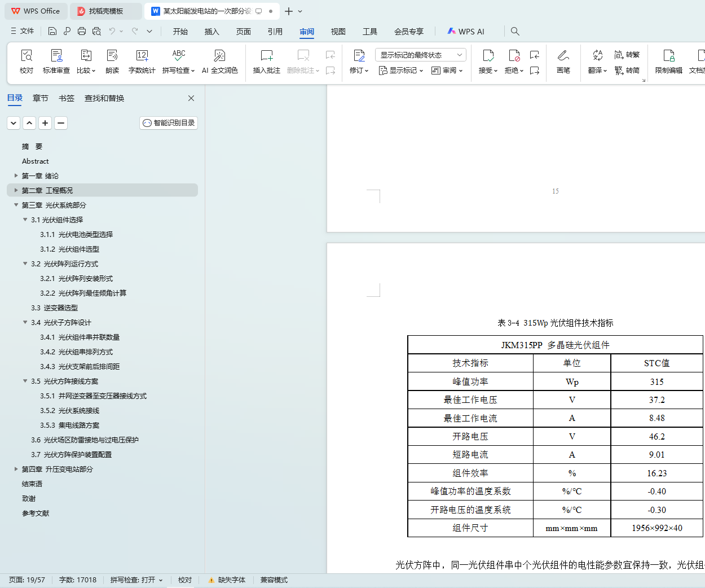
Task: Open the quick access customize dropdown arrow
Action: point(149,31)
